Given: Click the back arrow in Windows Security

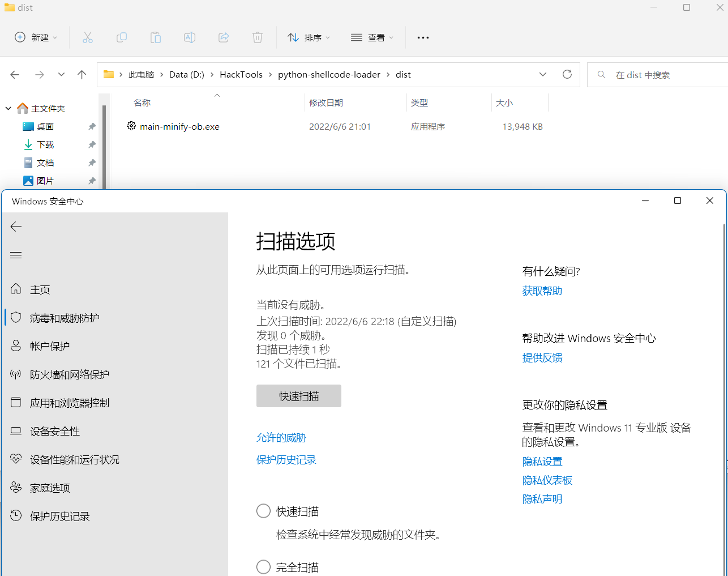Looking at the screenshot, I should point(16,227).
